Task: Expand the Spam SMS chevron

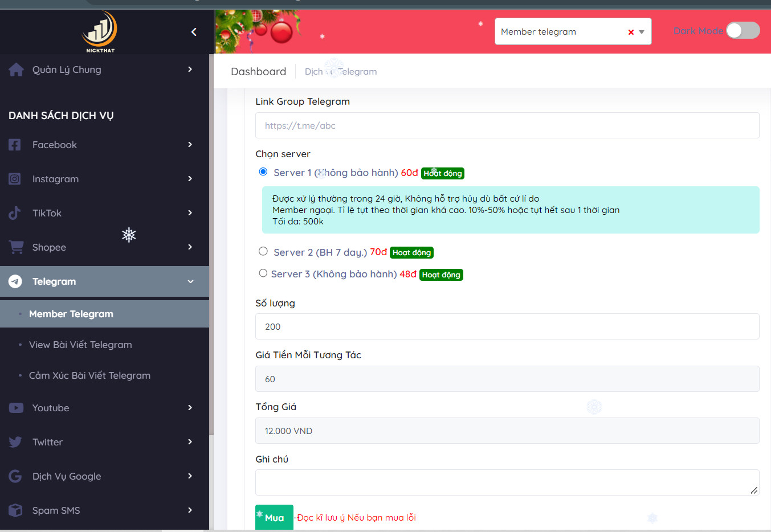Action: 190,510
